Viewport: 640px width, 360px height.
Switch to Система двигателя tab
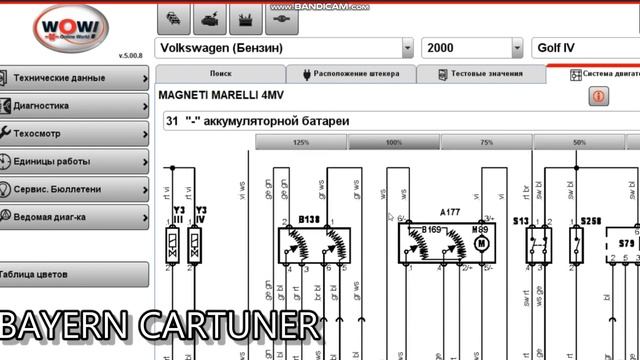point(593,74)
